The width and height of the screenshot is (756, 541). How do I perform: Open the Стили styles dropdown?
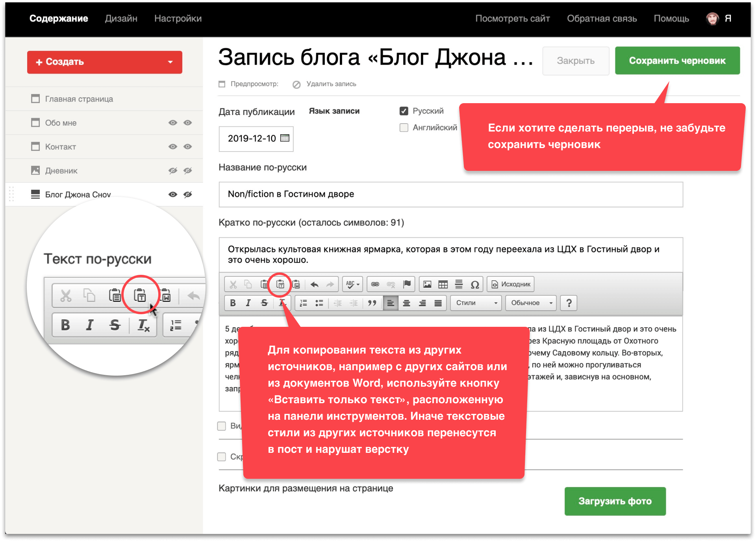[476, 303]
